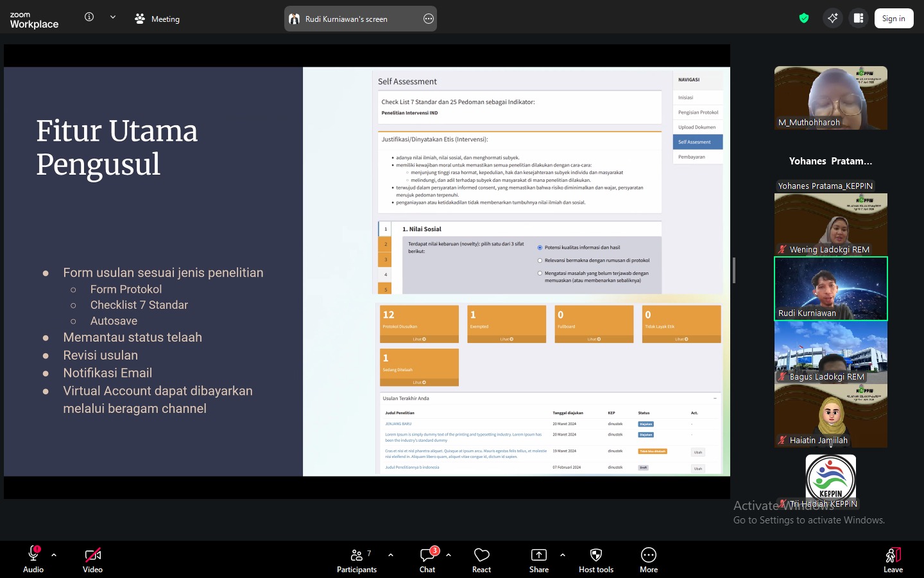Select 'Relevansi bermakna dengan rumusan' radio option
Screen dimensions: 924x578
tap(540, 261)
